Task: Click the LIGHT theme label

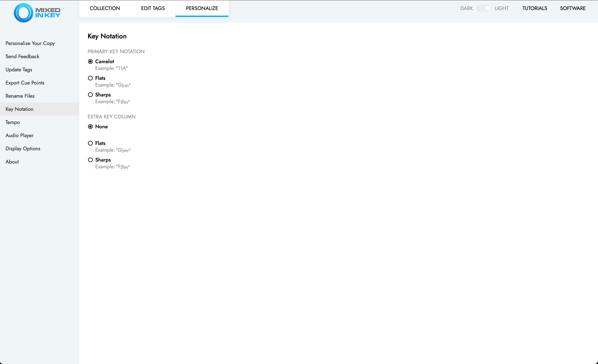Action: click(501, 8)
